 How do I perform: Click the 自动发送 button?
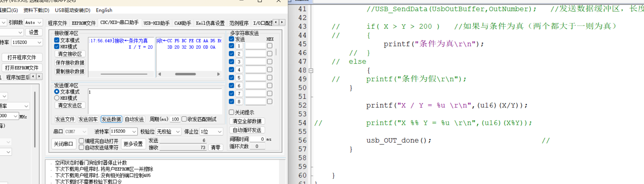pyautogui.click(x=134, y=119)
